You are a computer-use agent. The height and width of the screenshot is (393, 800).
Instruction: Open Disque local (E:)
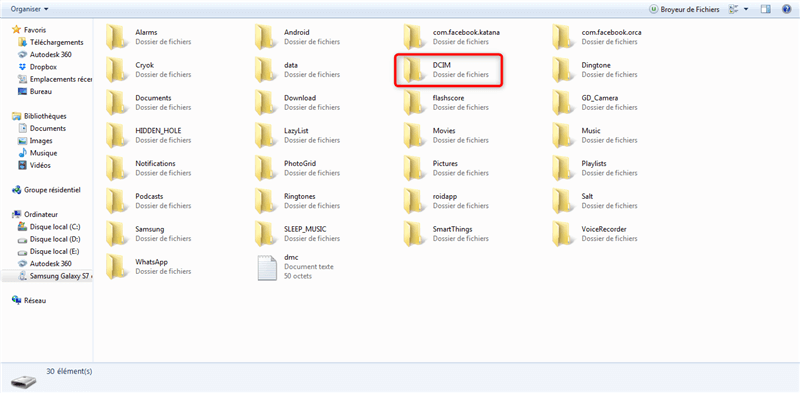48,251
